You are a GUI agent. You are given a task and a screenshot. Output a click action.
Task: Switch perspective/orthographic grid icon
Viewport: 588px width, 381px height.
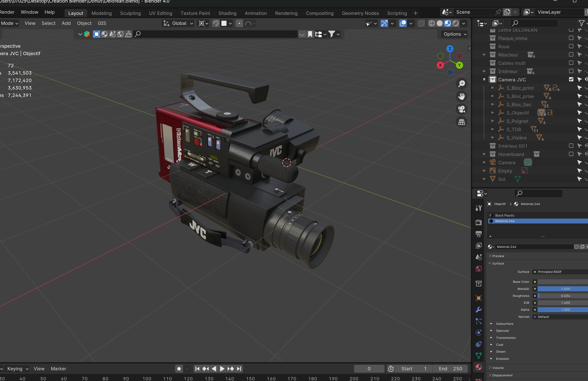coord(461,122)
